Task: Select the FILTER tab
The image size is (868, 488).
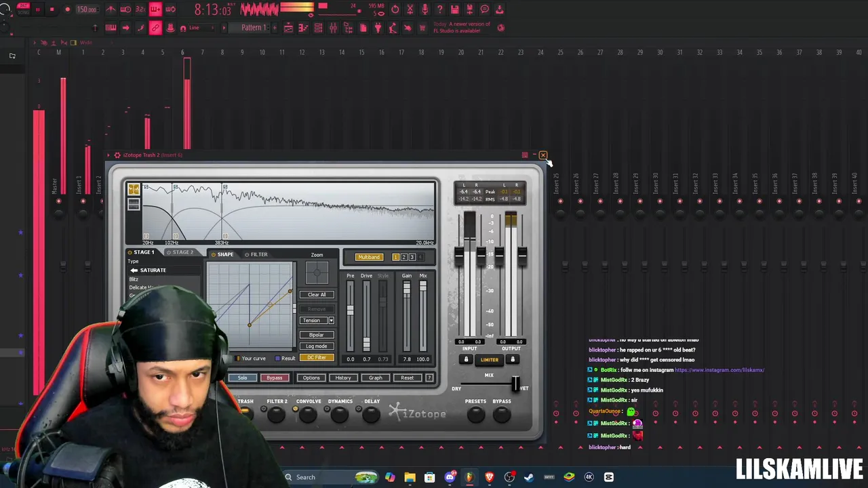Action: point(256,254)
